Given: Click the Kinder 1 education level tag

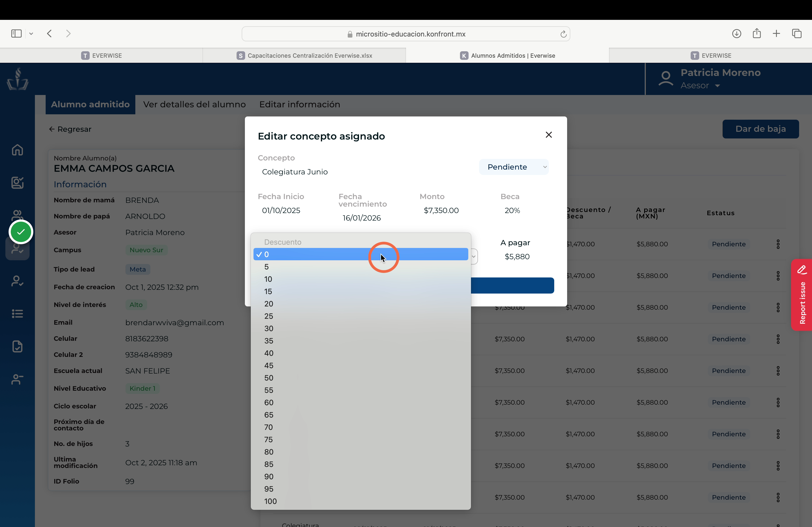Looking at the screenshot, I should (142, 388).
